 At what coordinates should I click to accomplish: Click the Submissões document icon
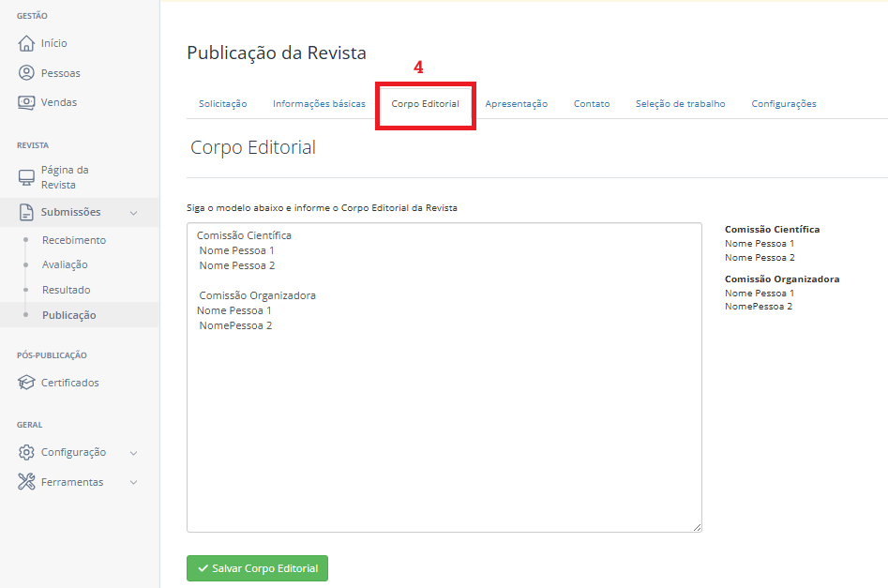click(x=26, y=213)
